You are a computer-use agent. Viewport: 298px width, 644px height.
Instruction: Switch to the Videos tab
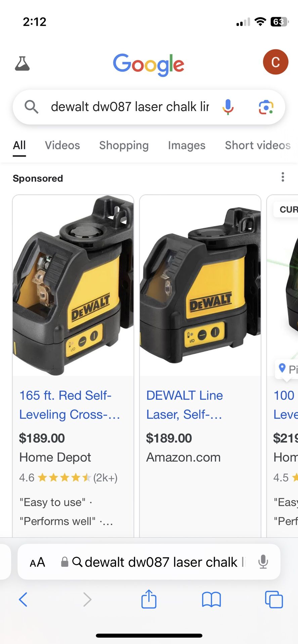pyautogui.click(x=62, y=145)
